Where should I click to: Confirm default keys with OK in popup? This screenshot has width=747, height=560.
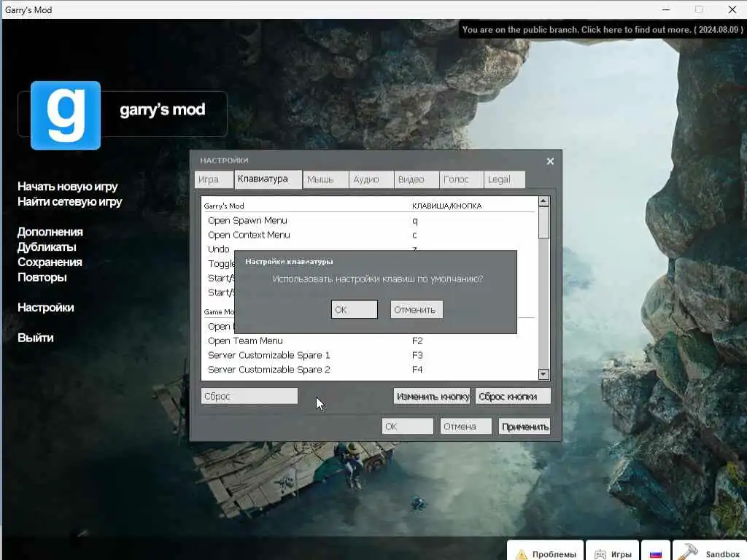tap(355, 309)
